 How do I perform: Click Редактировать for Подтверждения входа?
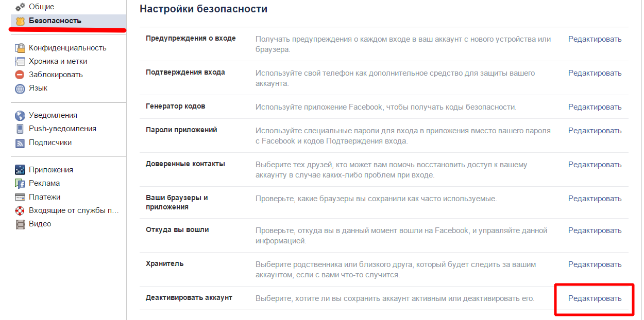595,73
